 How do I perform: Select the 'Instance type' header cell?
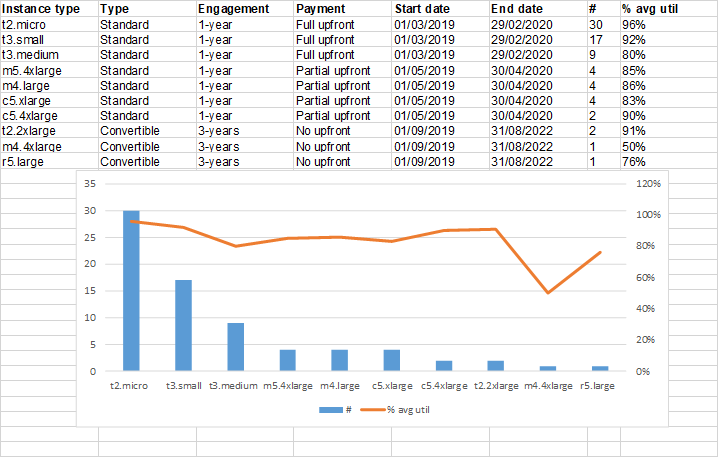point(50,9)
